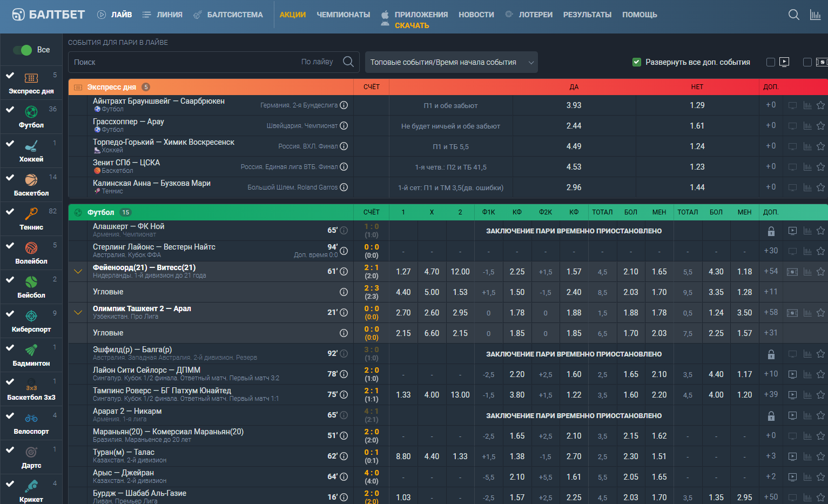
Task: Open АКЦИИ menu item
Action: point(293,15)
